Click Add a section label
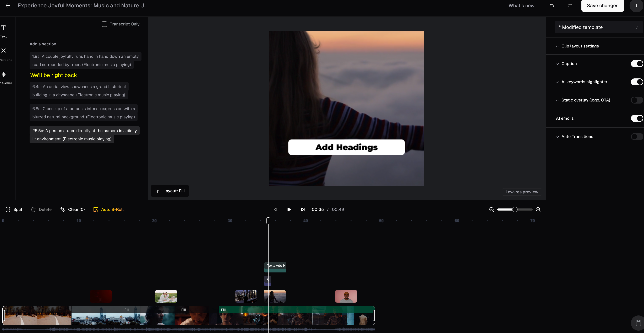Viewport: 644px width, 333px height. (43, 44)
